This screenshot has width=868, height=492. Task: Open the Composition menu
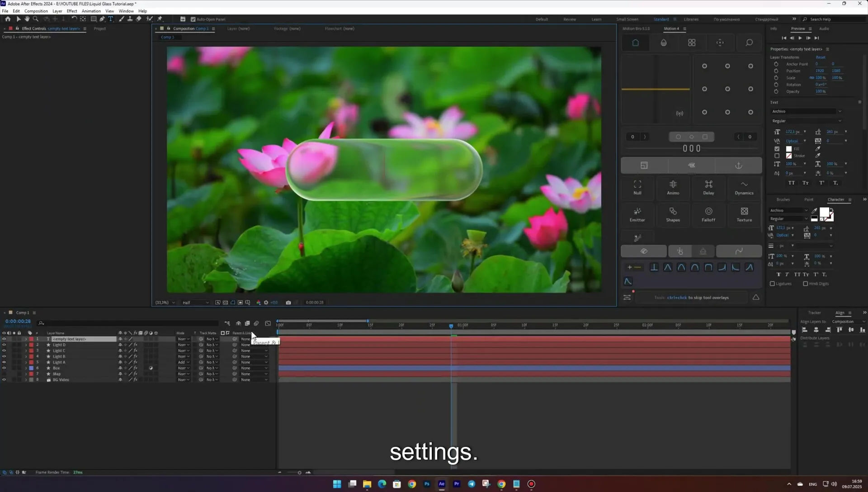pos(36,11)
